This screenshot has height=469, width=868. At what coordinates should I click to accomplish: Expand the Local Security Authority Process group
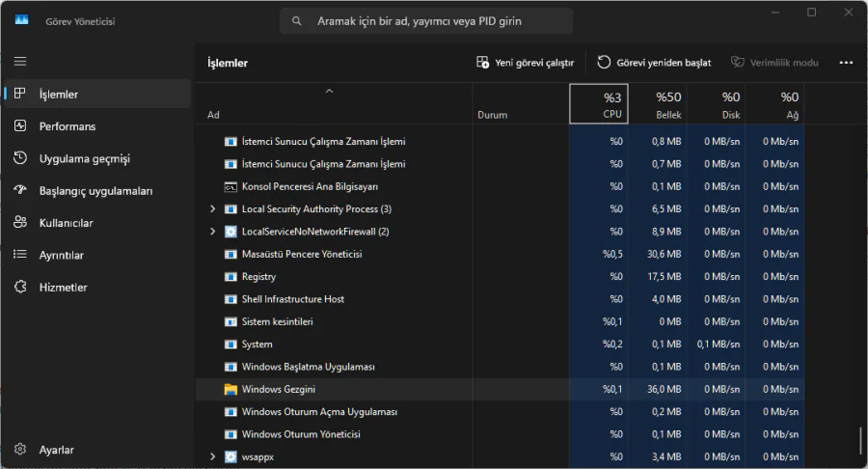pyautogui.click(x=212, y=208)
